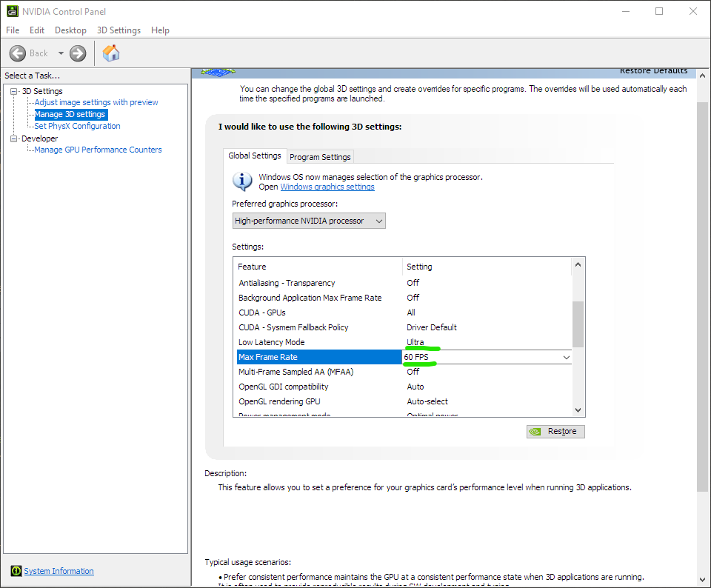The height and width of the screenshot is (588, 711).
Task: Select OpenGL rendering GPU row
Action: point(404,401)
